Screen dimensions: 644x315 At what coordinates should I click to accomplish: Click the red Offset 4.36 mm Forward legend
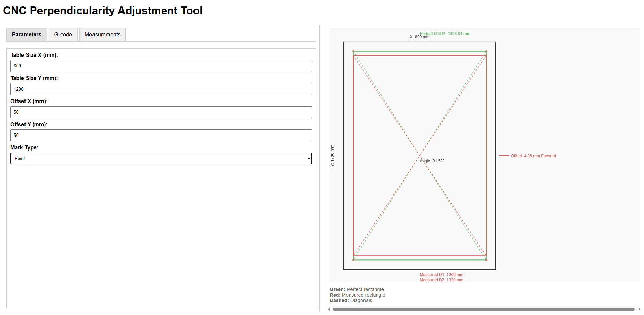[x=533, y=156]
